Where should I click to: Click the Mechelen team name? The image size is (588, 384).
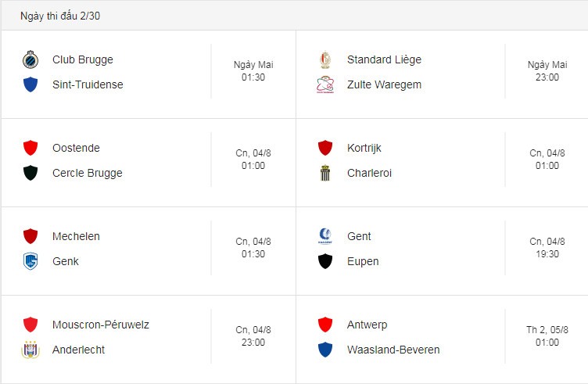point(76,236)
